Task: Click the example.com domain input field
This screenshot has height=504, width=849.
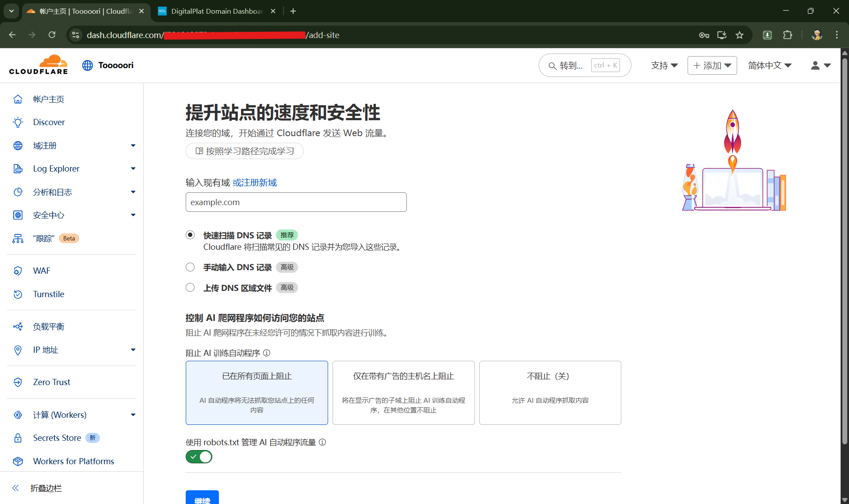Action: pos(296,202)
